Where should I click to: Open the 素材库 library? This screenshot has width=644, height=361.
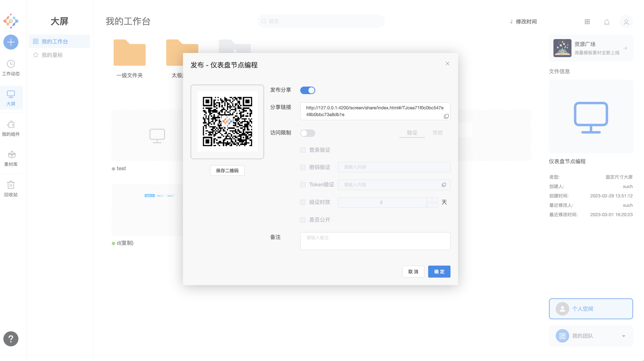pos(11,159)
